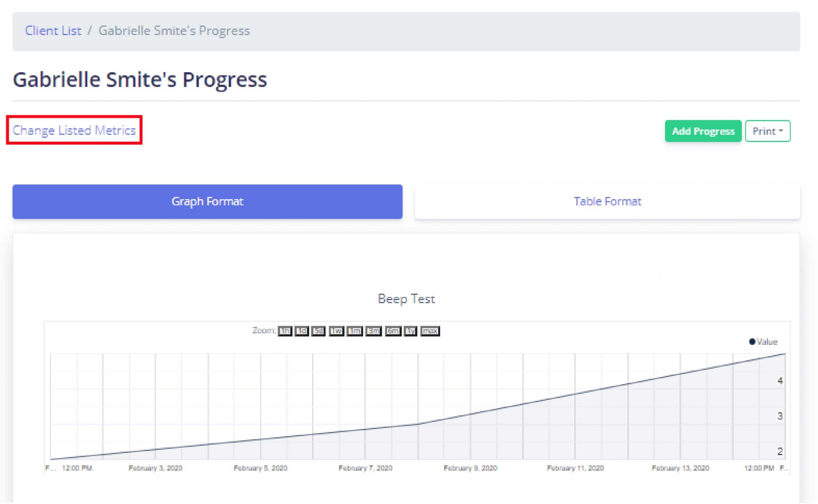Set chart zoom to 1d
The width and height of the screenshot is (818, 504).
[x=302, y=330]
